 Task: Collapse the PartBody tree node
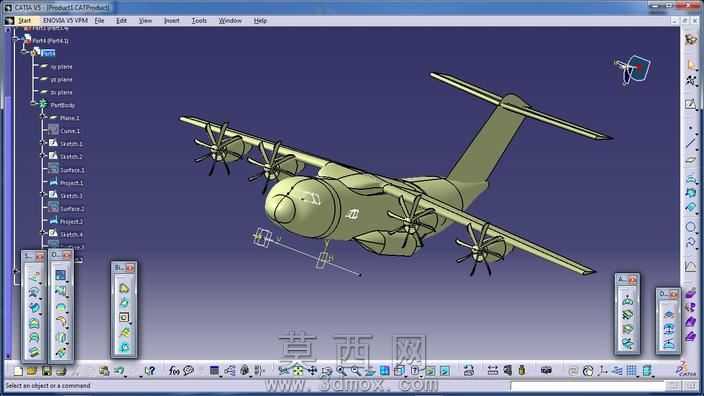pos(33,104)
